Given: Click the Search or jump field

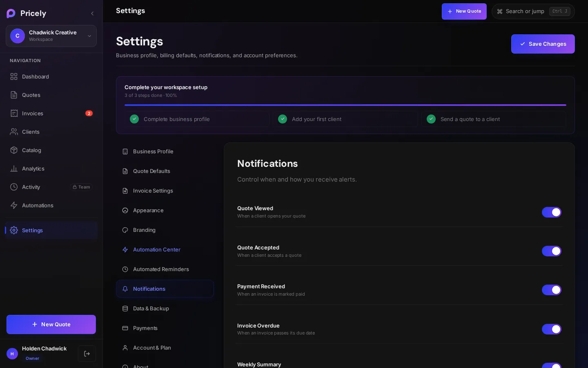Looking at the screenshot, I should (x=533, y=11).
